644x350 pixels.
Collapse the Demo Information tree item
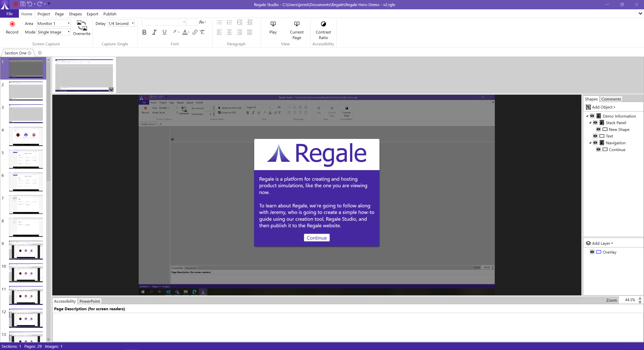point(588,116)
